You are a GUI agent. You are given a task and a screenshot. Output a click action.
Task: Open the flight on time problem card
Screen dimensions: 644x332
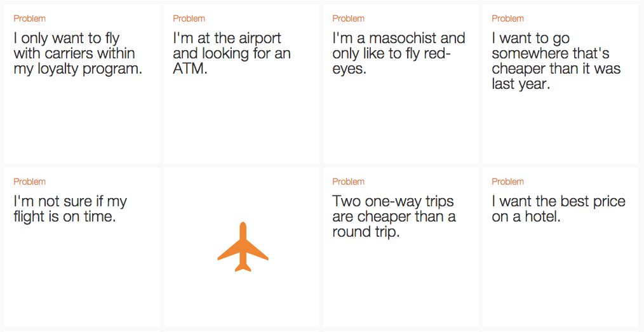pyautogui.click(x=82, y=247)
